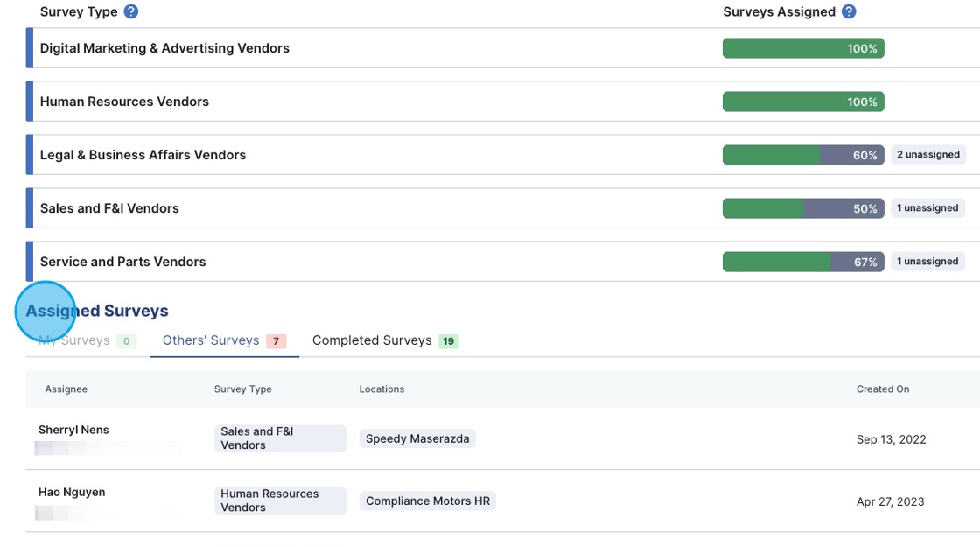980x547 pixels.
Task: Click the 2 unassigned badge
Action: tap(927, 155)
